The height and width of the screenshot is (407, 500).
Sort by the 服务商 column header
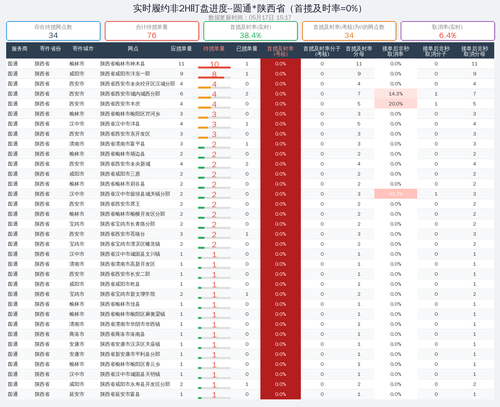click(x=19, y=49)
